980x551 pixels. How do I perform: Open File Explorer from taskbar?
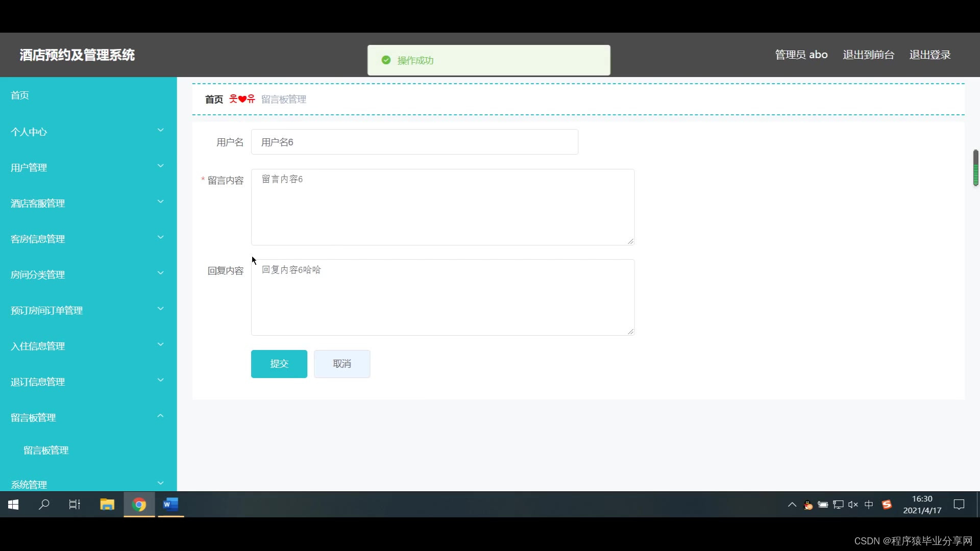pyautogui.click(x=107, y=505)
